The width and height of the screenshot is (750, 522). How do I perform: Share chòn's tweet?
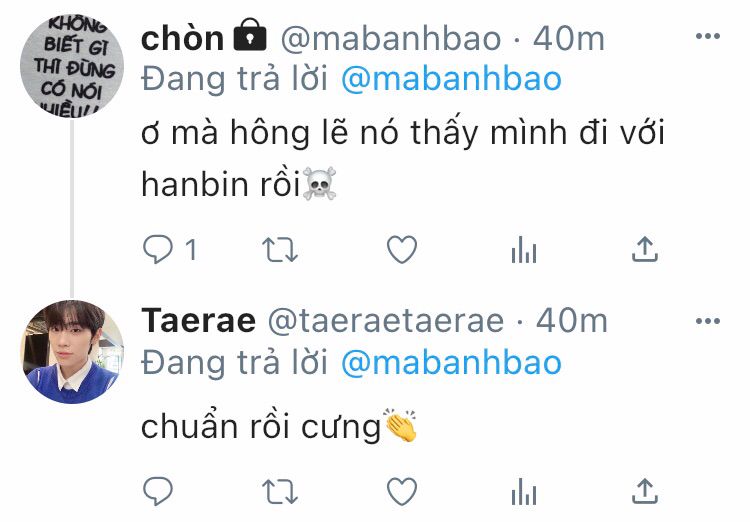pyautogui.click(x=645, y=249)
